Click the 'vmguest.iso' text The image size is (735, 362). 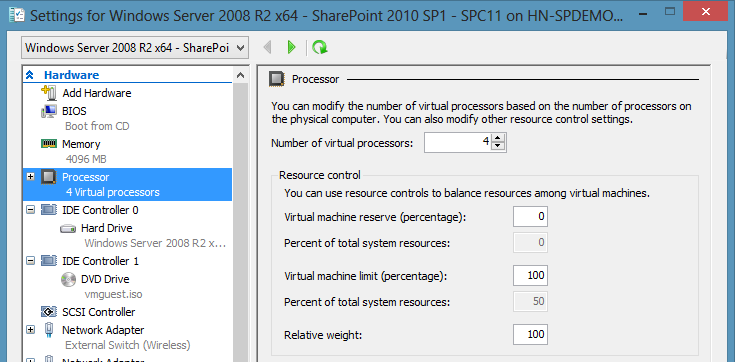point(113,294)
